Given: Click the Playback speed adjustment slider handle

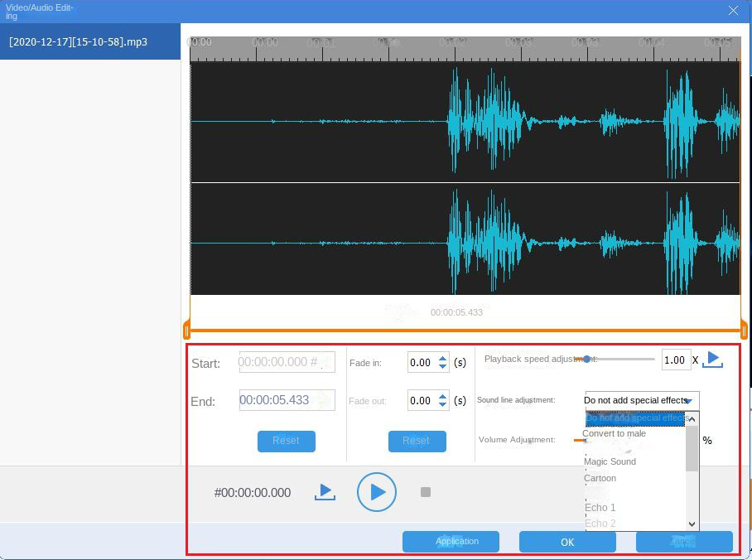Looking at the screenshot, I should coord(588,360).
